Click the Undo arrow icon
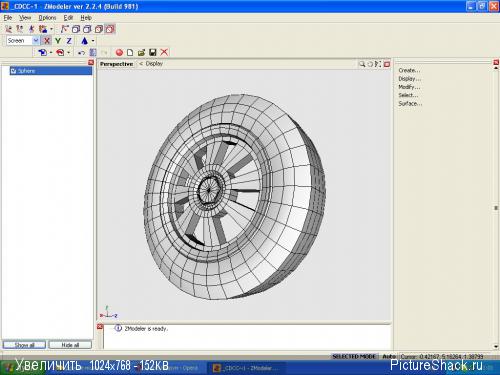This screenshot has height=375, width=500. tap(81, 53)
